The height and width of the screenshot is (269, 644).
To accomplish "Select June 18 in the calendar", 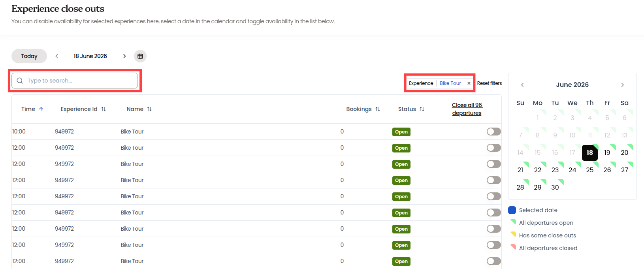I will tap(590, 152).
